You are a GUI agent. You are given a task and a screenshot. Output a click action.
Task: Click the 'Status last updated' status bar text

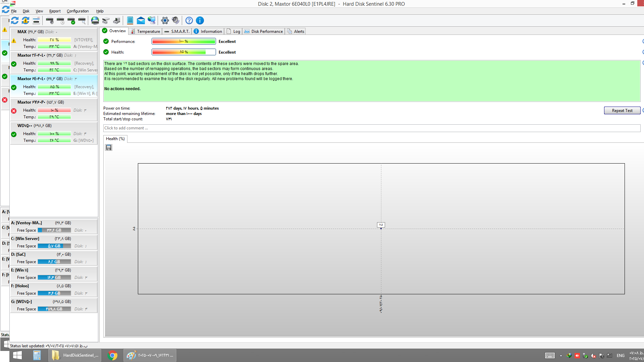(49, 346)
